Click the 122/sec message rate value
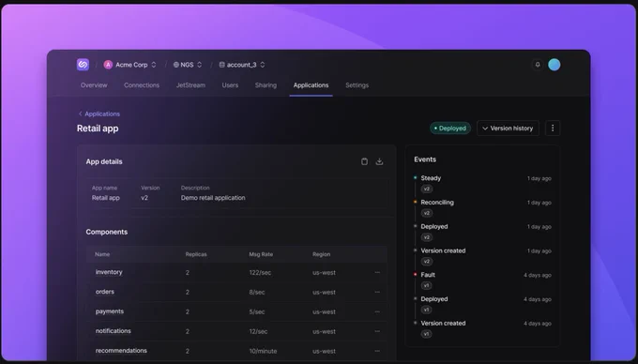The width and height of the screenshot is (638, 364). coord(260,272)
